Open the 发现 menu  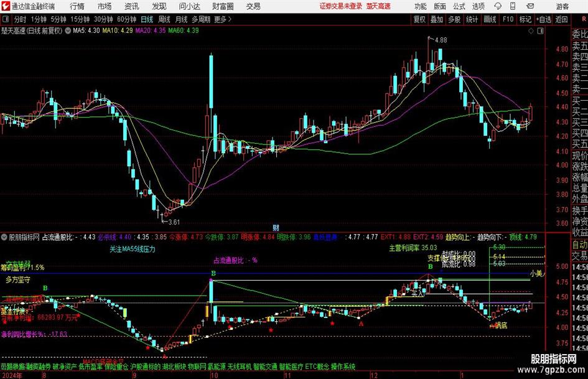click(x=159, y=6)
